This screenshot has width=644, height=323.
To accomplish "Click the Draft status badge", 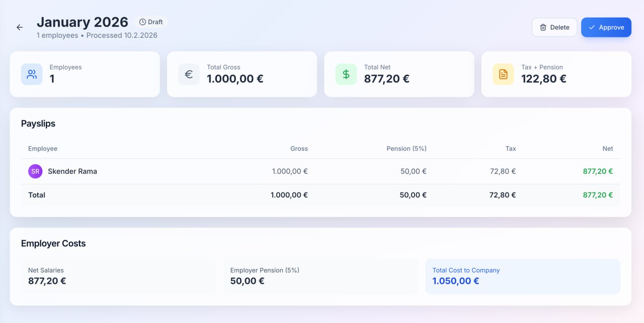I will point(151,22).
